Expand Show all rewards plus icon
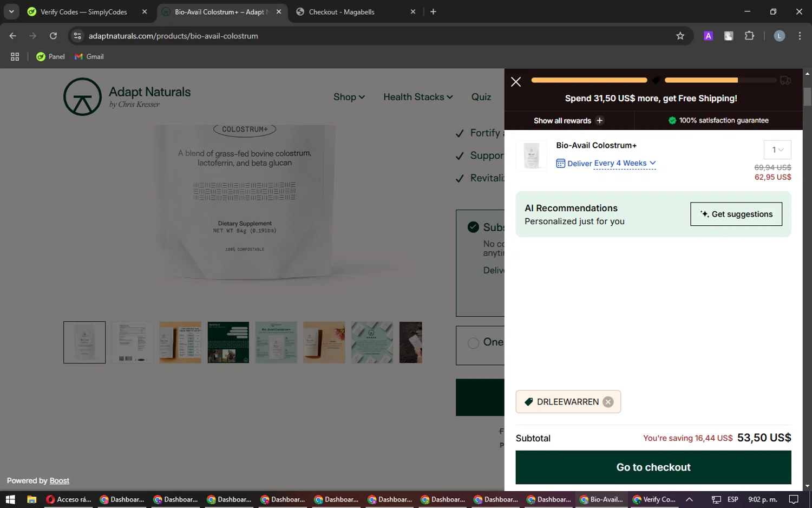812x508 pixels. click(599, 120)
